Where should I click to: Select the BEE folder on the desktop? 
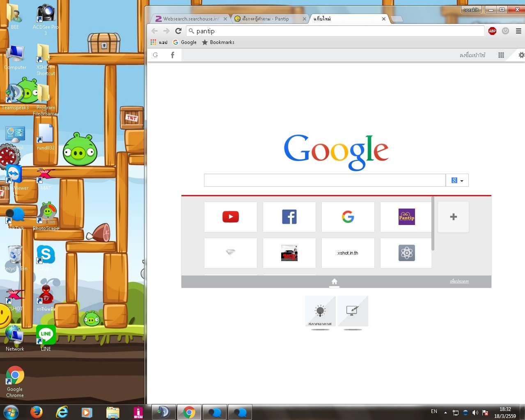pyautogui.click(x=15, y=16)
